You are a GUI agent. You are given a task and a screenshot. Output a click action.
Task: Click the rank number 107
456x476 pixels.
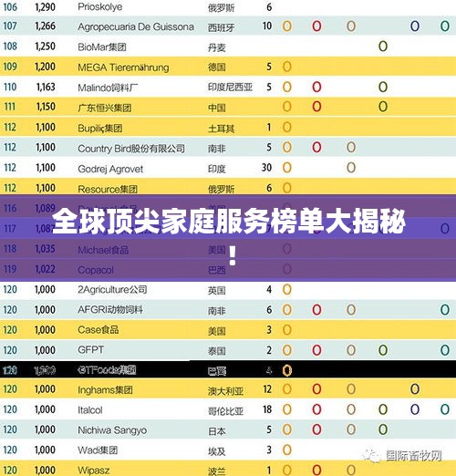pos(10,26)
